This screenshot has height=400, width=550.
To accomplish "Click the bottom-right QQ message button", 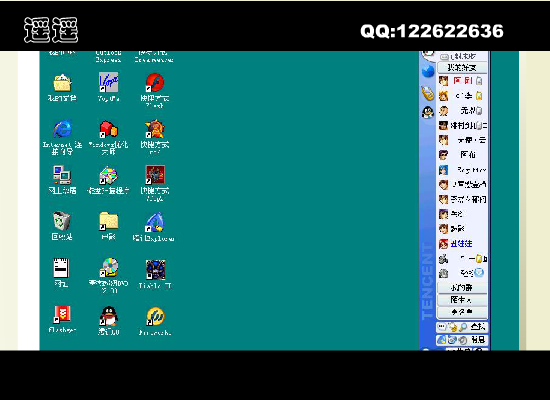I will 478,340.
